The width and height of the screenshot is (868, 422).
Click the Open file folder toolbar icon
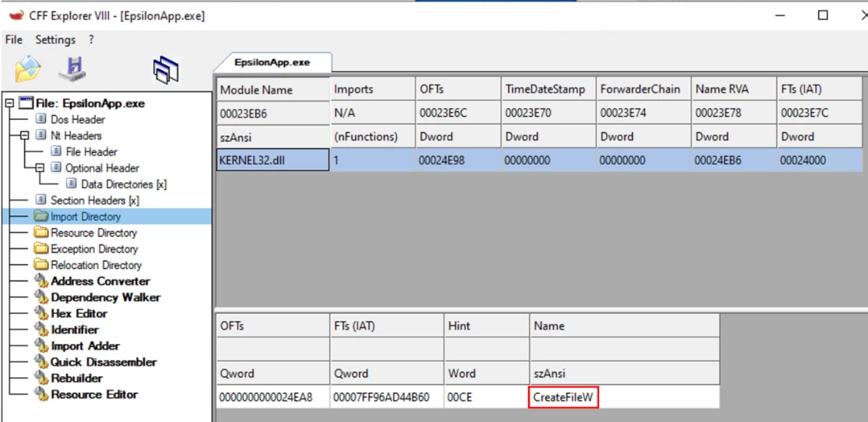click(x=28, y=69)
